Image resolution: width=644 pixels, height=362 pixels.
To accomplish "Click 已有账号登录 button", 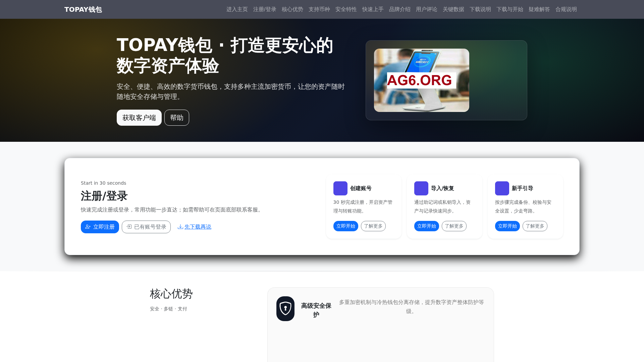I will (x=146, y=227).
